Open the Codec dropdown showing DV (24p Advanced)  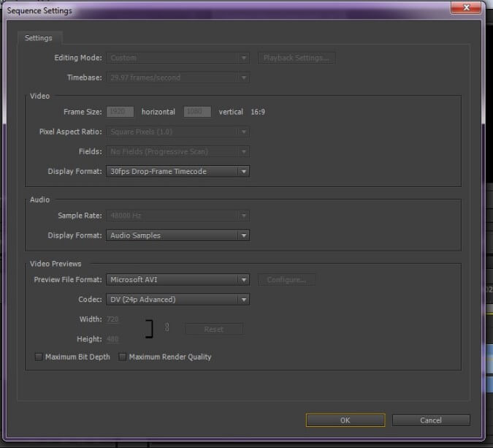click(178, 300)
